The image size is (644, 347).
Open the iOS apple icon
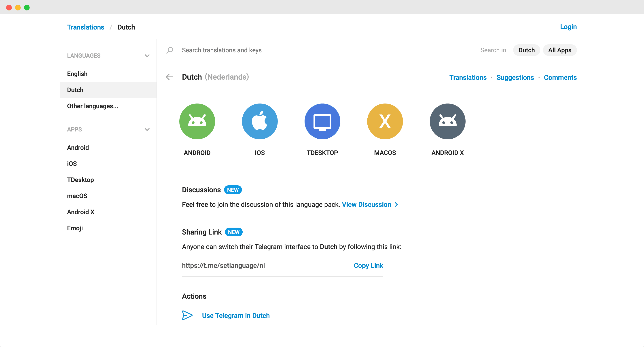[260, 121]
